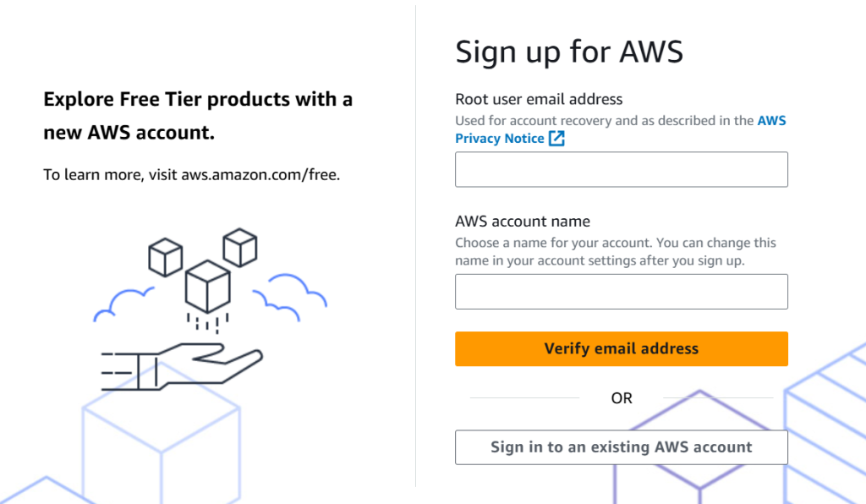Click the small upper-left cube icon
This screenshot has height=504, width=866.
point(165,256)
